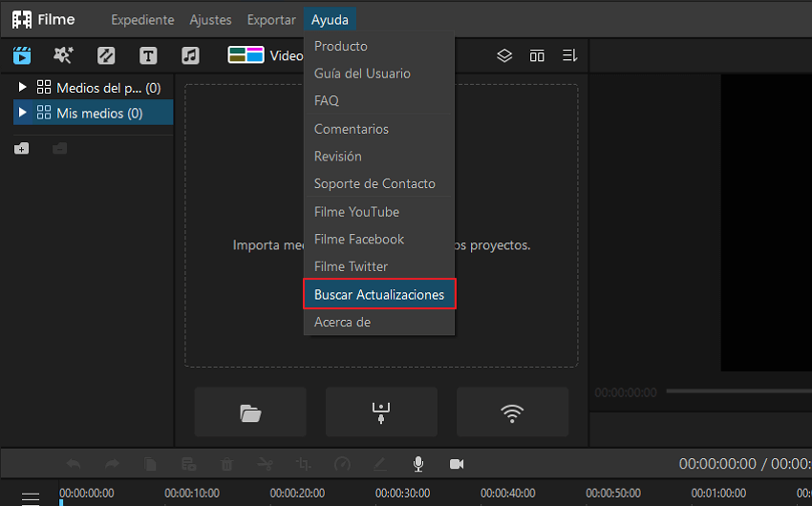Image resolution: width=812 pixels, height=506 pixels.
Task: Start voice recording with microphone icon
Action: click(x=418, y=464)
